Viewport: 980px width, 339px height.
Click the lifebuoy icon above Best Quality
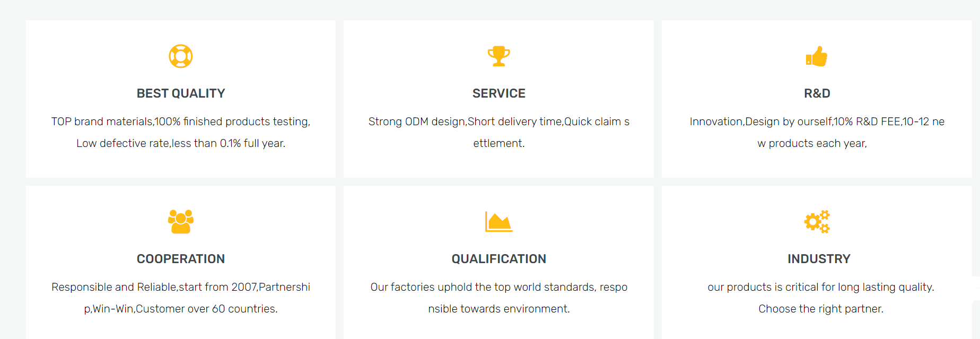tap(181, 56)
